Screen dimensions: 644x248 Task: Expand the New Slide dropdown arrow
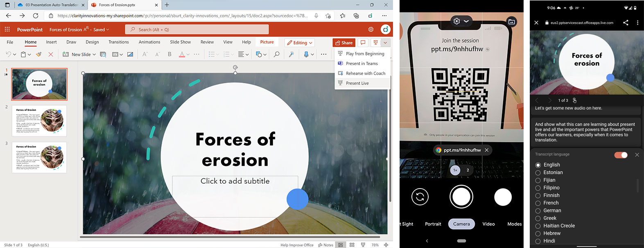point(94,54)
